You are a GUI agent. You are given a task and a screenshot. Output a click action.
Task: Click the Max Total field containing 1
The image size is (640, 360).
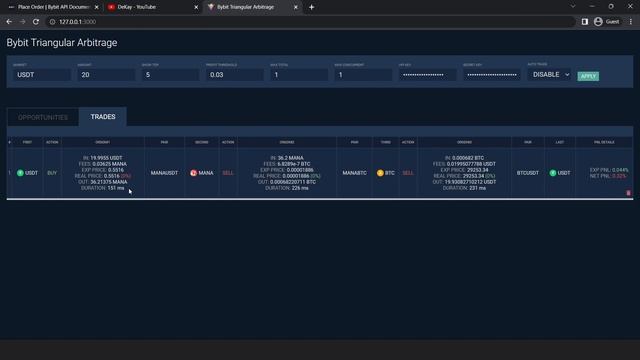[299, 75]
